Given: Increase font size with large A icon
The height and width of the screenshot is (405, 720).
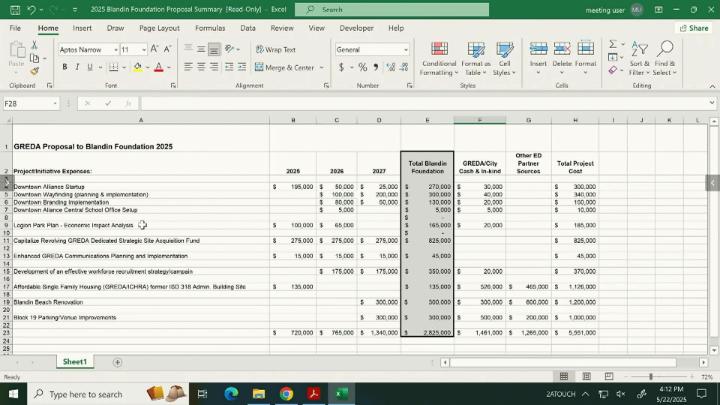Looking at the screenshot, I should pyautogui.click(x=154, y=49).
